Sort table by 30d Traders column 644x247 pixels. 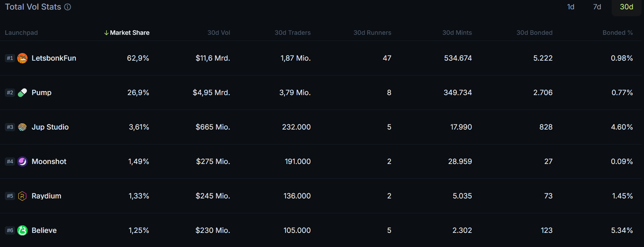(293, 33)
